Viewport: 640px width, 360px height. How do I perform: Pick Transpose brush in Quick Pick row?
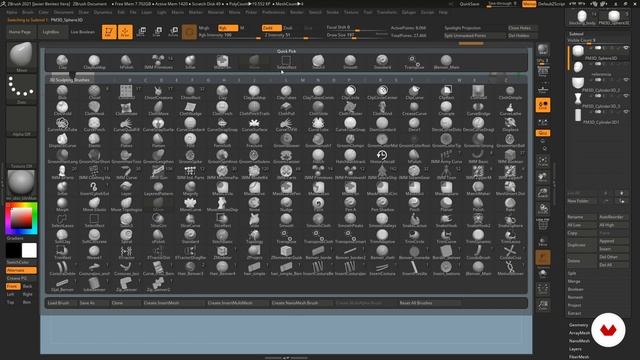(414, 62)
